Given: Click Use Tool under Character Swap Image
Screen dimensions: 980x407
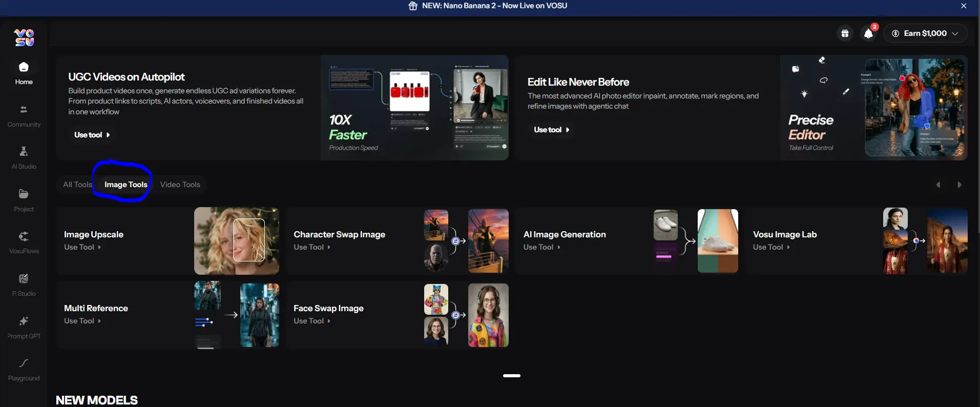Looking at the screenshot, I should (312, 247).
